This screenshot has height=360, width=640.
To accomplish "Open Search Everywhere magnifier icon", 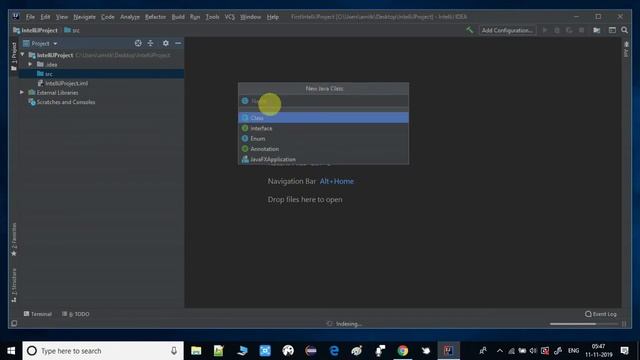I will click(x=624, y=30).
